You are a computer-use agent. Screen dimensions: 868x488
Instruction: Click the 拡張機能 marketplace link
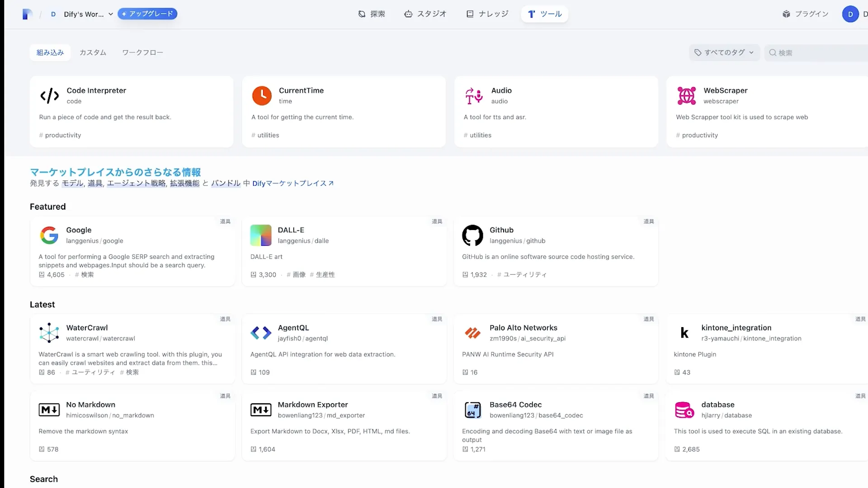click(x=184, y=183)
